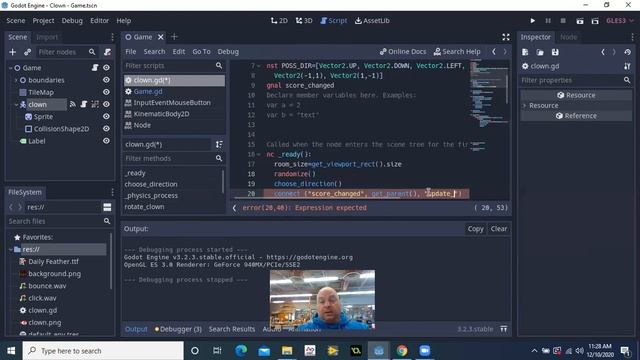Click Search Help button
This screenshot has width=640, height=360.
click(x=457, y=52)
